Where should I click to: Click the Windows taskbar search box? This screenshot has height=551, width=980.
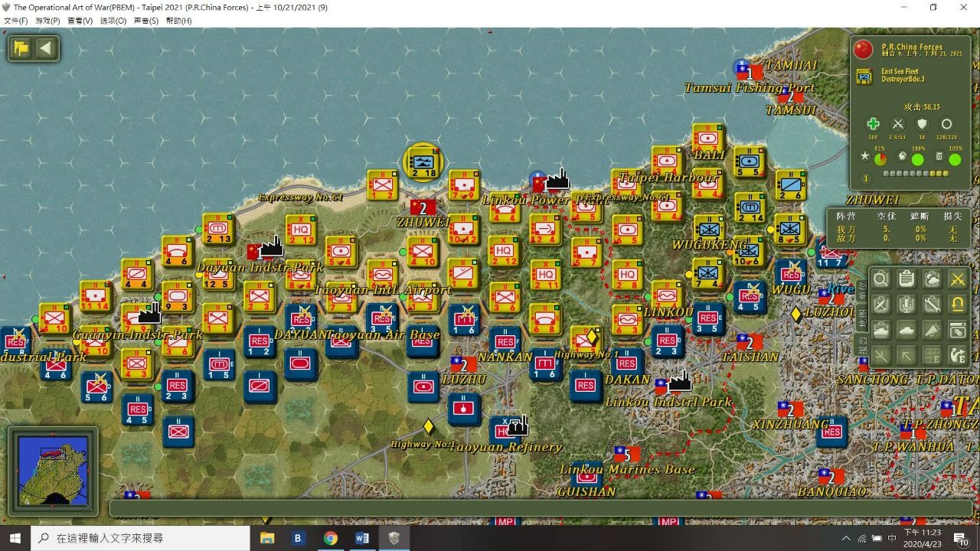[142, 538]
